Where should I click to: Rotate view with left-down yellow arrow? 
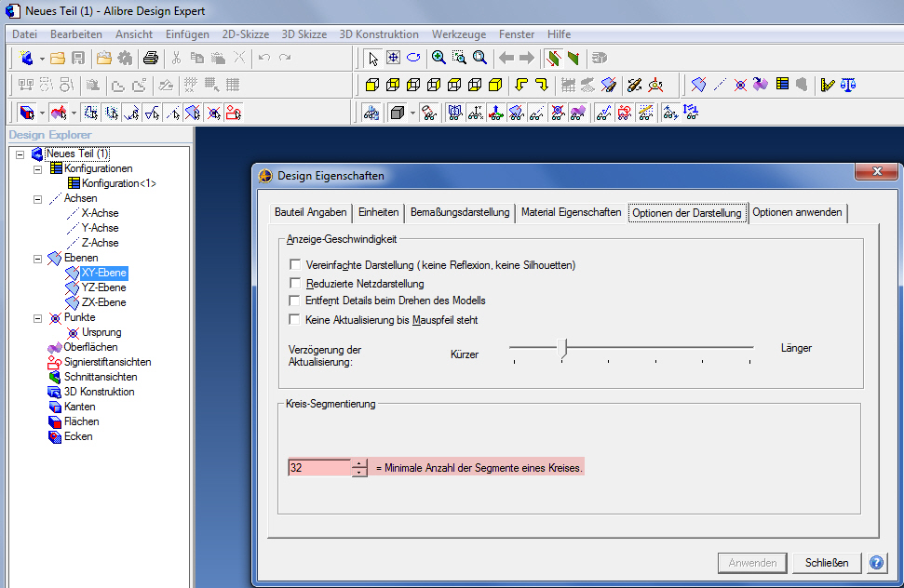[521, 86]
